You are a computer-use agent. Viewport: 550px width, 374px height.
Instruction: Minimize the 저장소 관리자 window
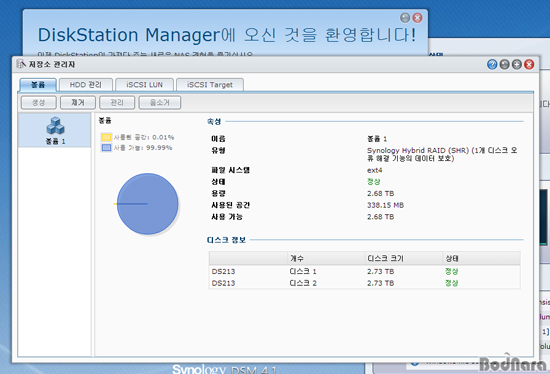tap(504, 65)
